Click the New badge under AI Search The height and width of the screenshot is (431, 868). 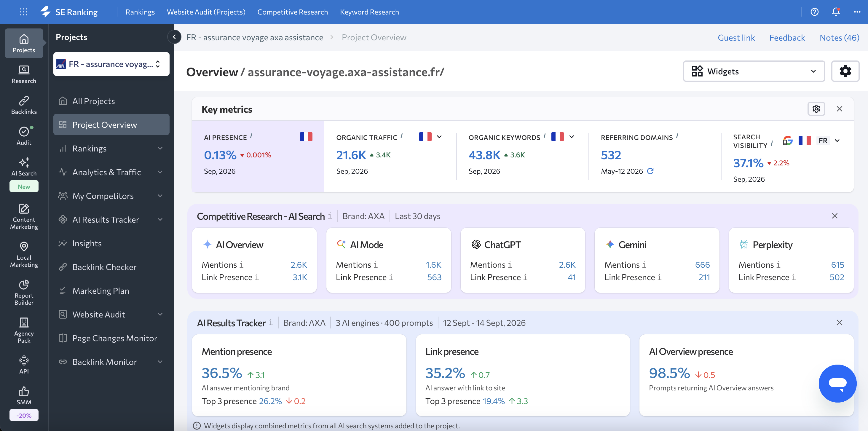coord(24,186)
